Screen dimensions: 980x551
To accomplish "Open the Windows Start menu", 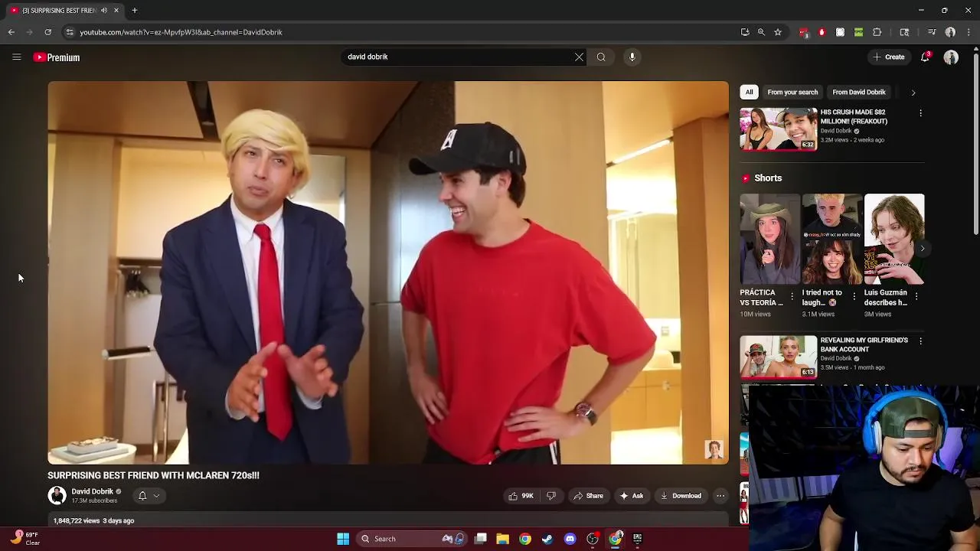I will [343, 539].
